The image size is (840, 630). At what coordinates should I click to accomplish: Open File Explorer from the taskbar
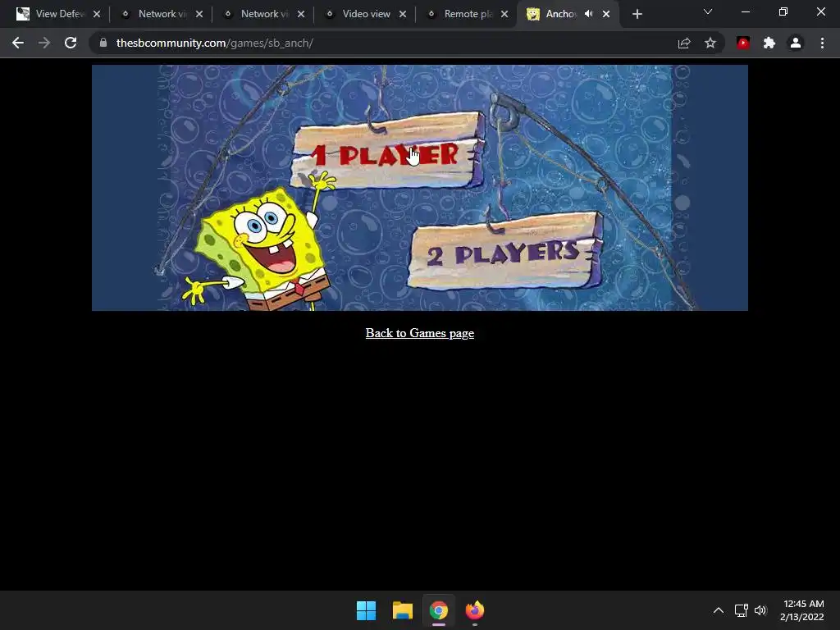click(x=402, y=610)
